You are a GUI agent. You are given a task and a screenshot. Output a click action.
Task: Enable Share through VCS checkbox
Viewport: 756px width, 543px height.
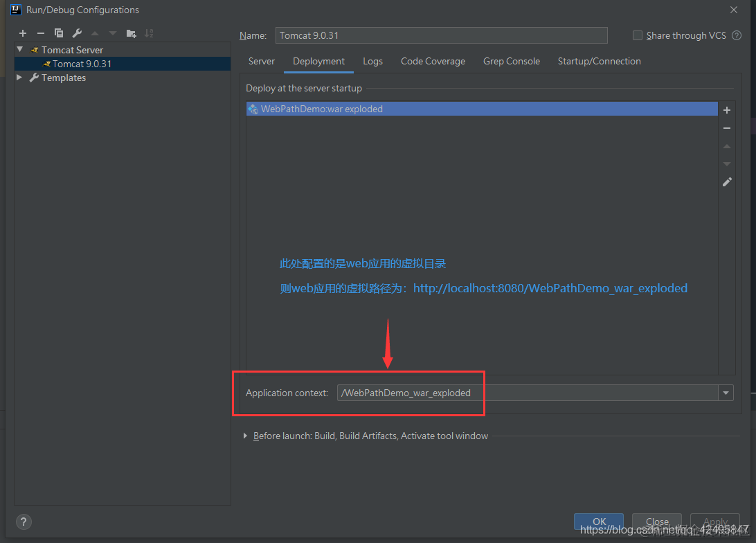pos(638,35)
